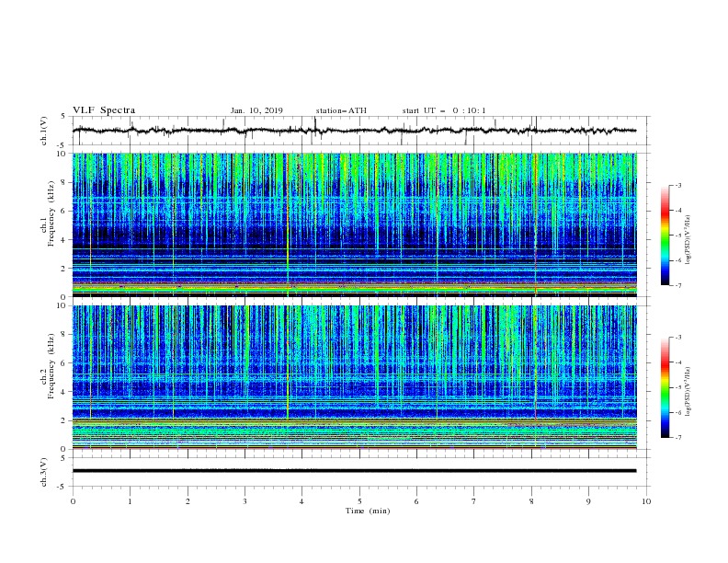Click the log(PSD) label beside ch.2 colorbar
This screenshot has height=563, width=728.
click(x=688, y=391)
